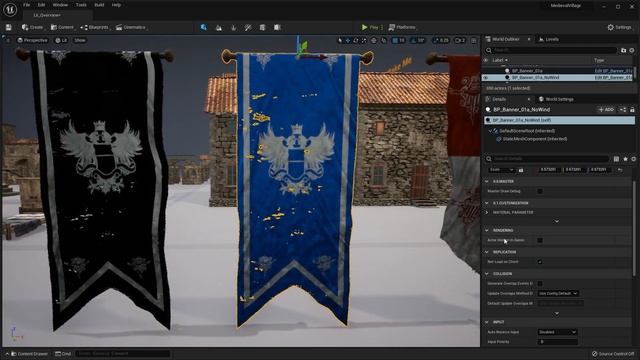The image size is (640, 360).
Task: Select the viewport select-objects cursor tool
Action: click(x=340, y=40)
